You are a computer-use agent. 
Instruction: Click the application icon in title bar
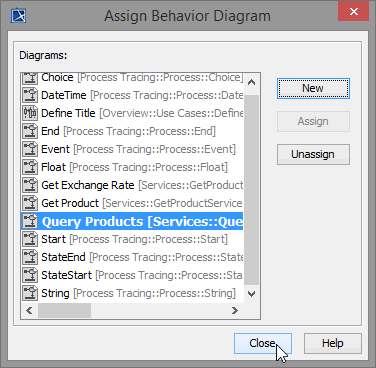tap(19, 16)
